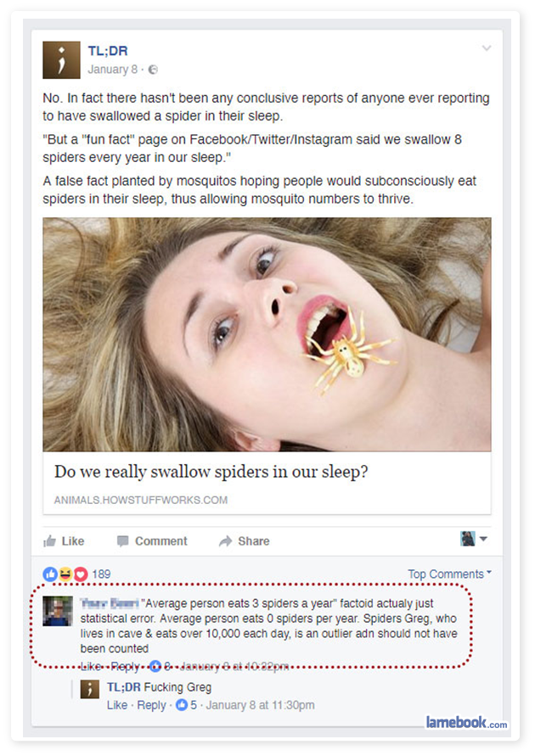The height and width of the screenshot is (756, 535).
Task: Click Like under the Fucking Greg reply
Action: pyautogui.click(x=117, y=705)
